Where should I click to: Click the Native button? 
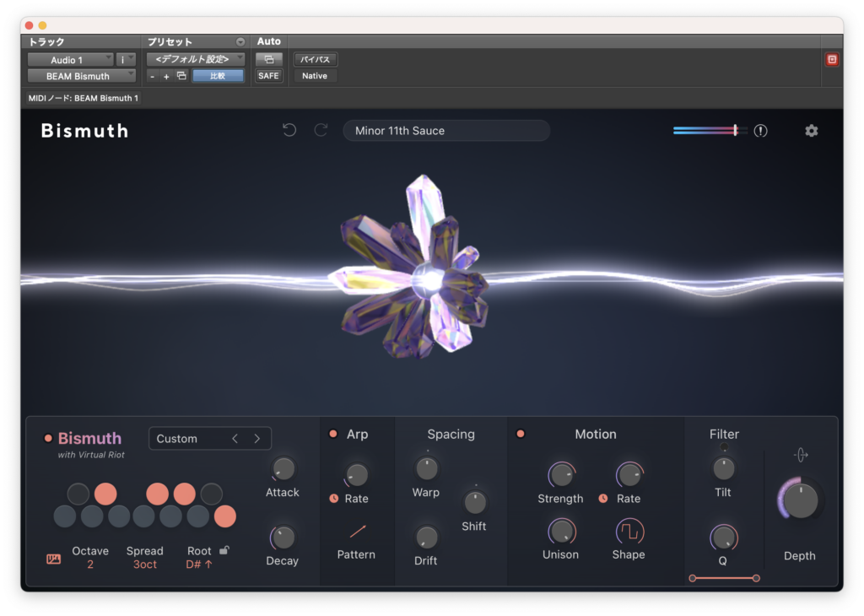(315, 76)
